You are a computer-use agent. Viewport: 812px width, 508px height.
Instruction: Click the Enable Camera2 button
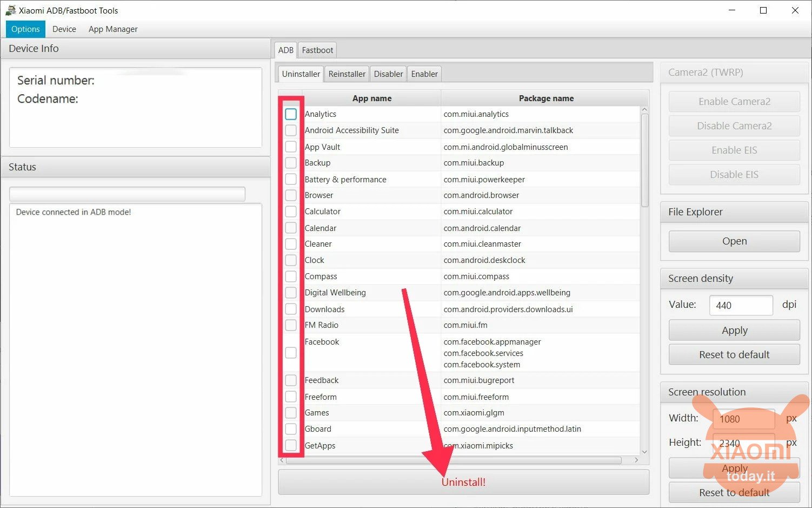734,102
